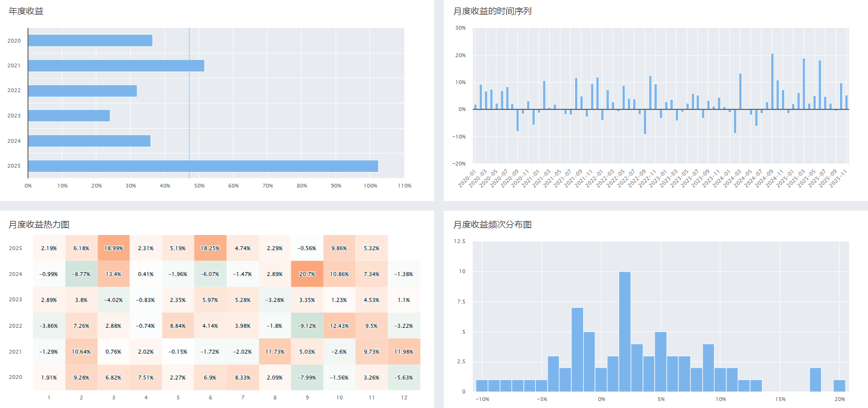Click the 20.7% heatmap cell
The image size is (868, 408).
click(x=307, y=274)
